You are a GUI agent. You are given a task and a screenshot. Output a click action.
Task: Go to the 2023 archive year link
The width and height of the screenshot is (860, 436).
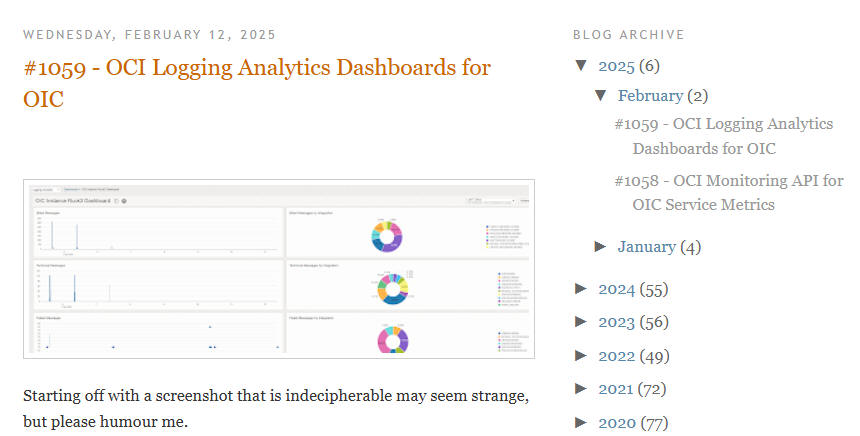coord(616,322)
